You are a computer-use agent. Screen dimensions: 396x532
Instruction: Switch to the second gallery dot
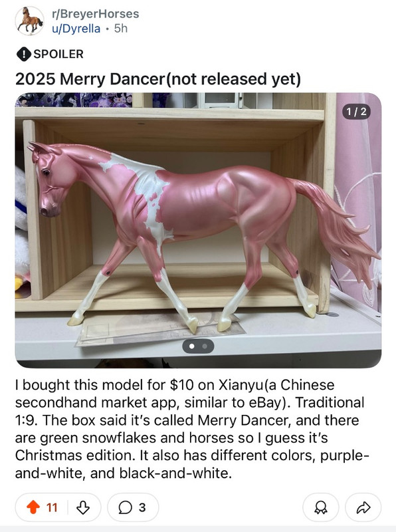pos(205,346)
